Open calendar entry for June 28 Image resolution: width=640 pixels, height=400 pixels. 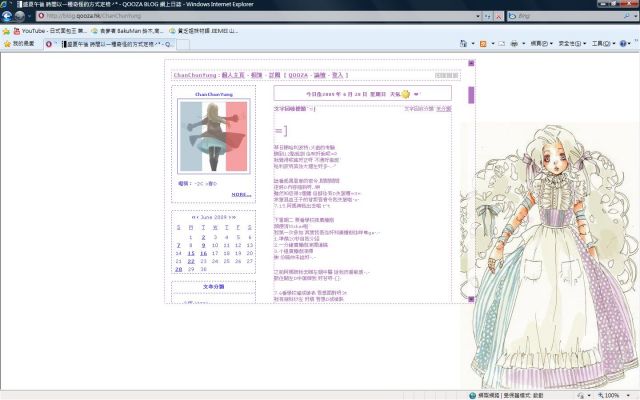coord(178,269)
